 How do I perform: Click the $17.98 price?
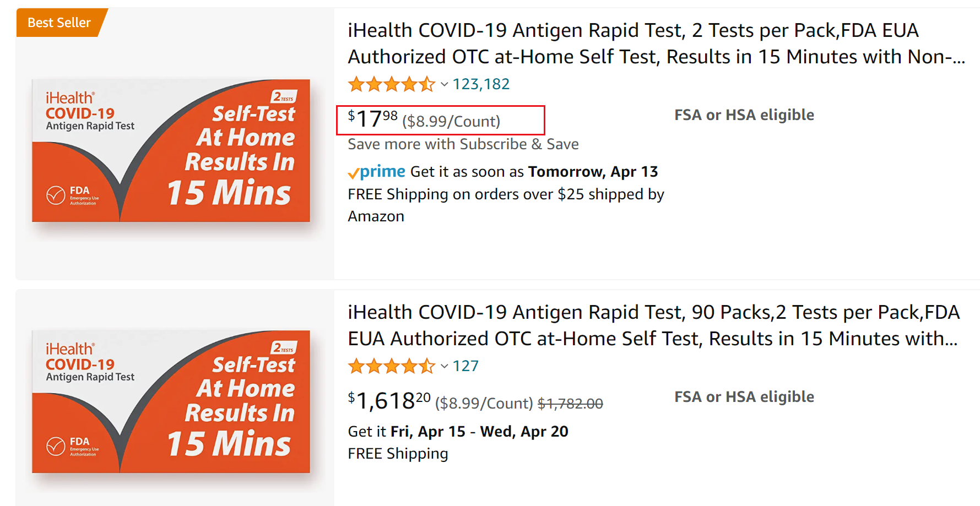373,119
